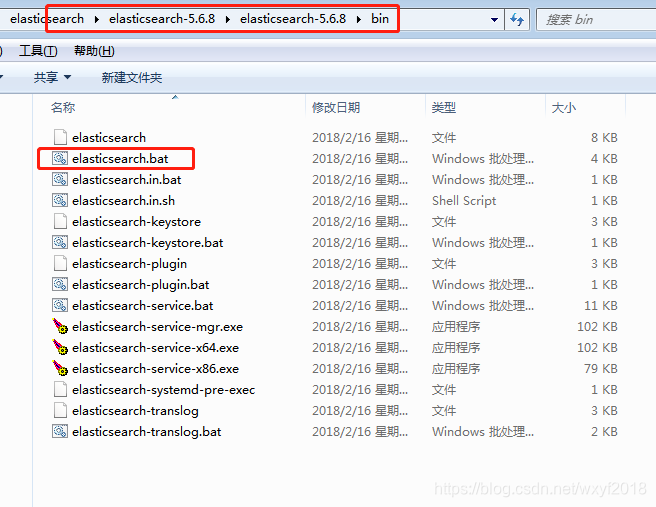
Task: Select the elasticsearch-service-mgr.exe file name
Action: pyautogui.click(x=157, y=326)
